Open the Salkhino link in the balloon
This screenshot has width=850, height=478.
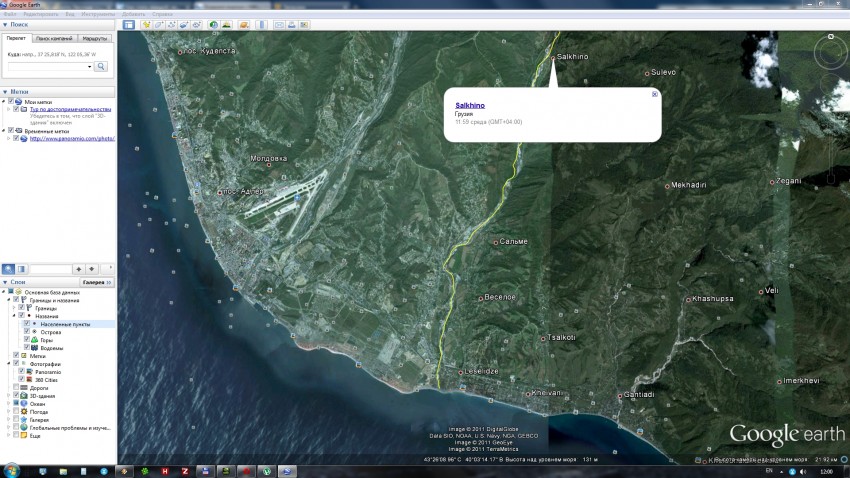[x=470, y=105]
